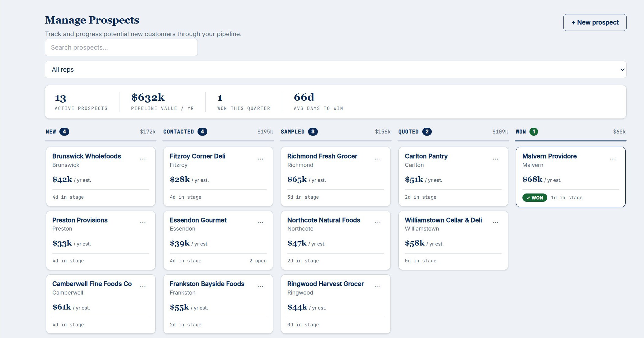Open Northcote Natural Foods options menu
Viewport: 644px width, 338px height.
[378, 223]
